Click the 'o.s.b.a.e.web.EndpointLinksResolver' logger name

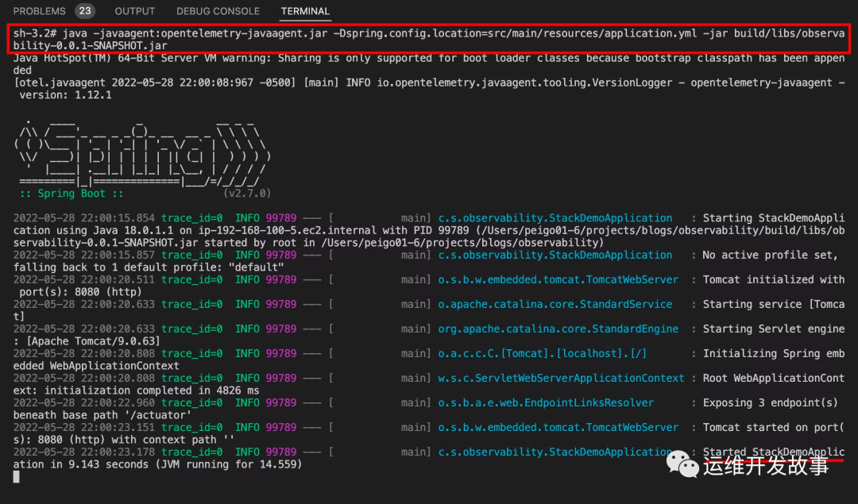coord(546,402)
